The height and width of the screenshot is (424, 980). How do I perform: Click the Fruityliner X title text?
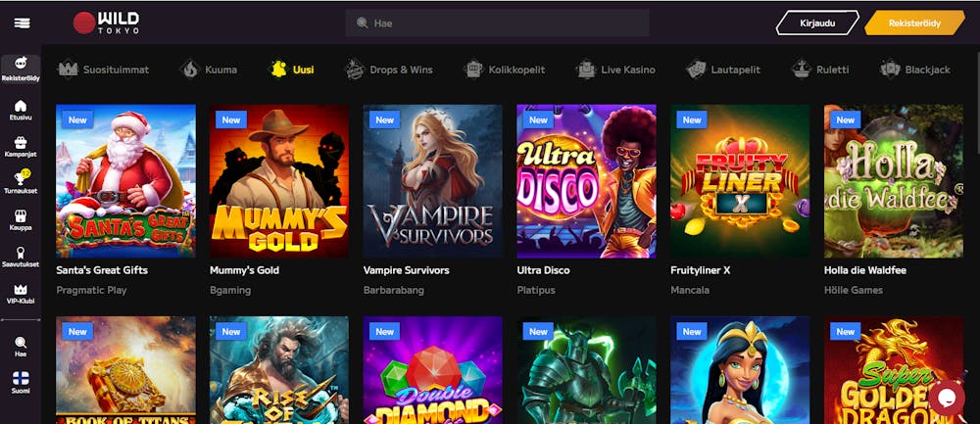click(700, 270)
